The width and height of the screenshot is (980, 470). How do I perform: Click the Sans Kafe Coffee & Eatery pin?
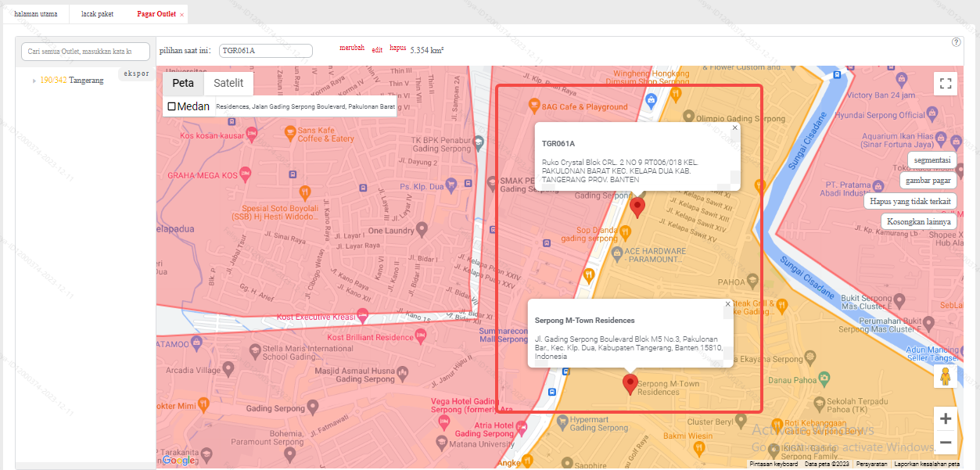coord(290,134)
